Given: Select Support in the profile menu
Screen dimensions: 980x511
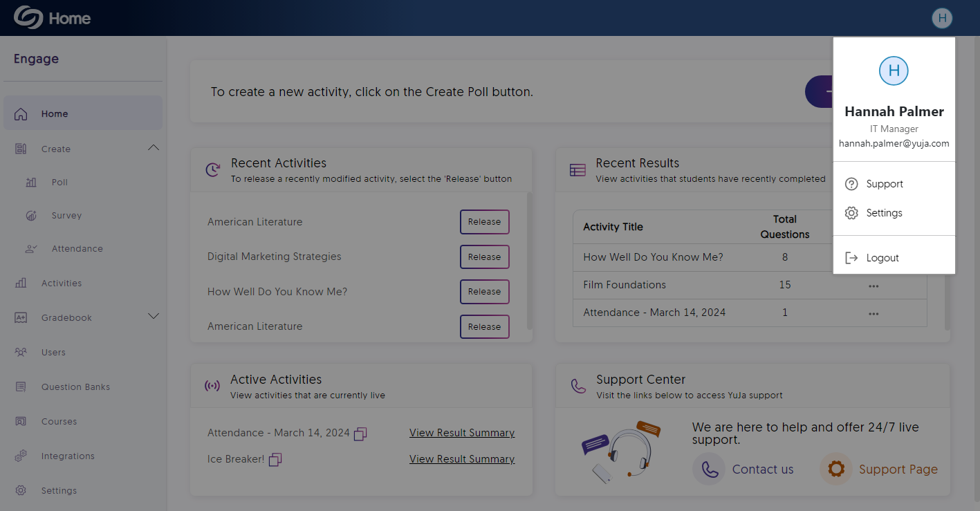Looking at the screenshot, I should pyautogui.click(x=885, y=184).
